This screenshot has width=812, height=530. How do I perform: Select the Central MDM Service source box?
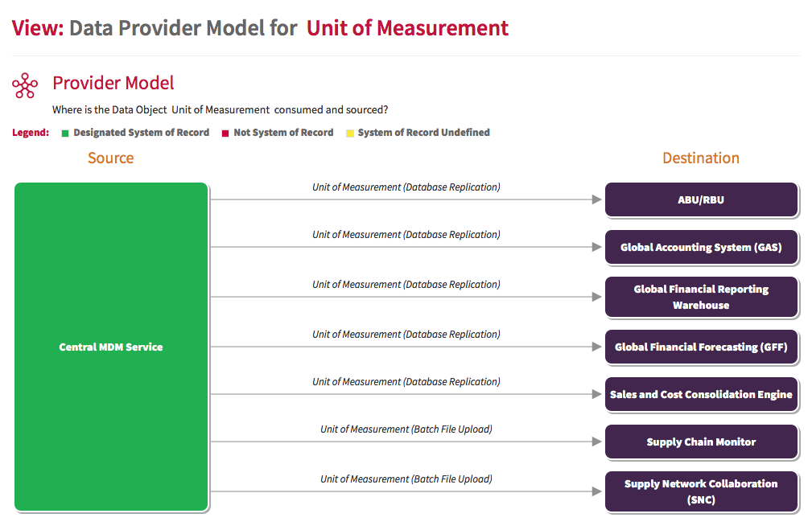(x=111, y=347)
